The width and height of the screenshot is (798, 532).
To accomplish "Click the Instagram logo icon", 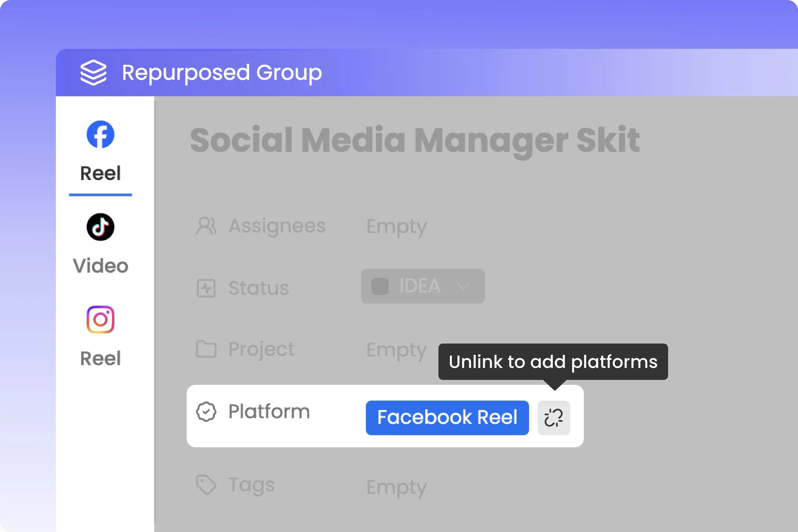I will tap(101, 319).
